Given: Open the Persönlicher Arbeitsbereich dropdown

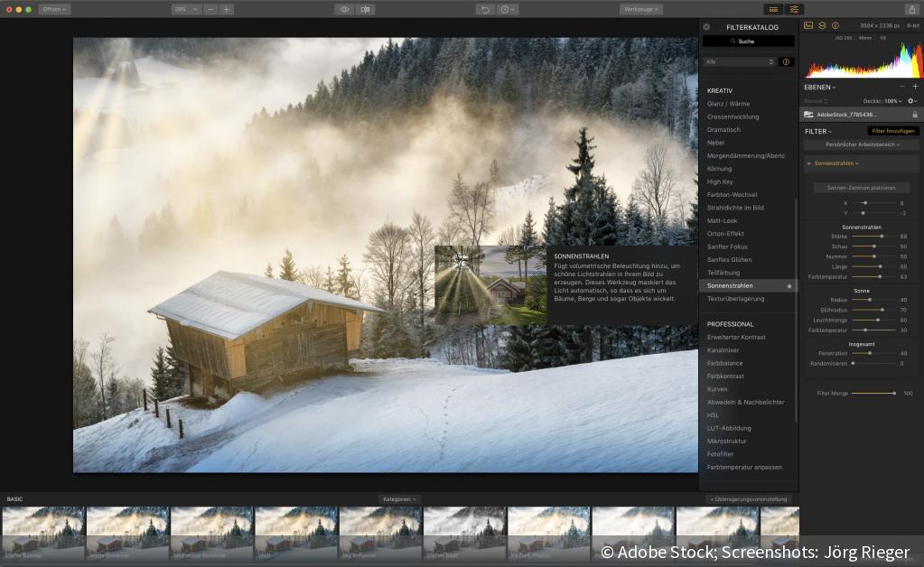Looking at the screenshot, I should pos(861,144).
